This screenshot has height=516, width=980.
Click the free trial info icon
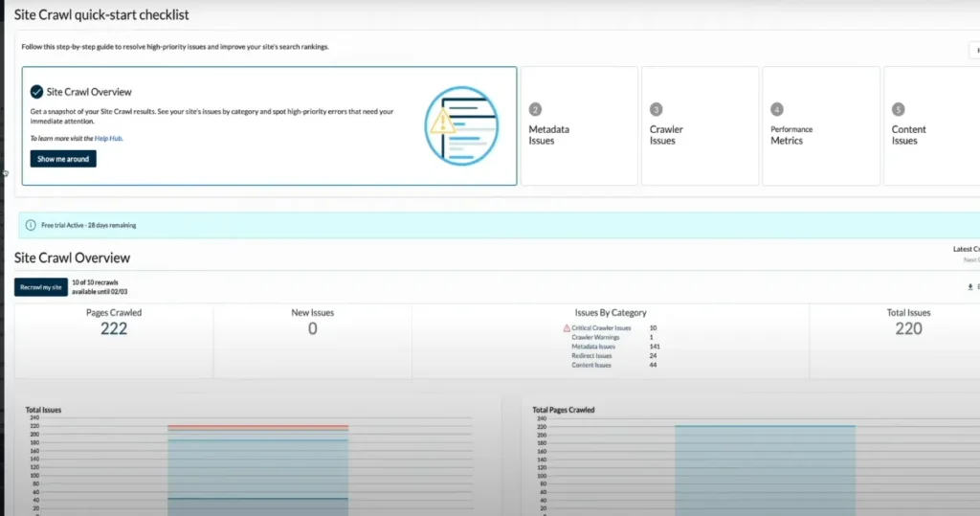pyautogui.click(x=31, y=225)
